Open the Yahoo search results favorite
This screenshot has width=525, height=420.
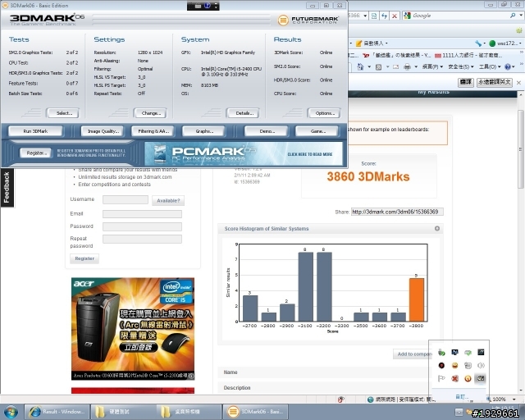pyautogui.click(x=396, y=55)
